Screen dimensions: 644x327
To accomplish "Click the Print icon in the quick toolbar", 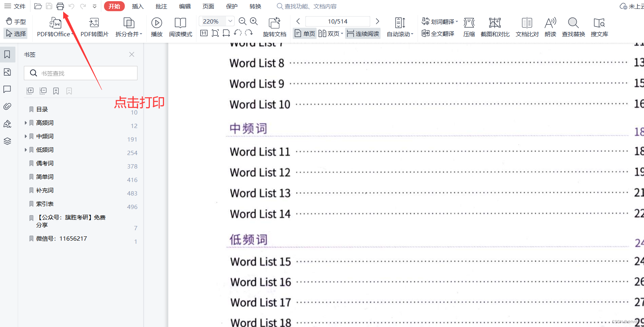I will point(60,6).
